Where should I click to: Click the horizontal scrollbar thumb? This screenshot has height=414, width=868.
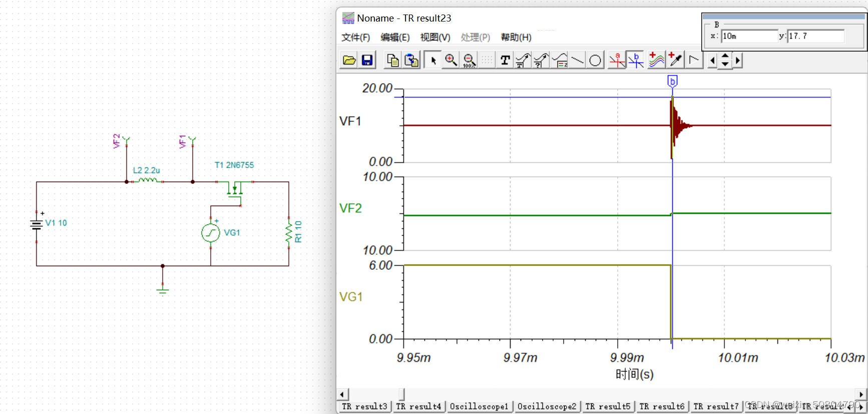pos(401,394)
